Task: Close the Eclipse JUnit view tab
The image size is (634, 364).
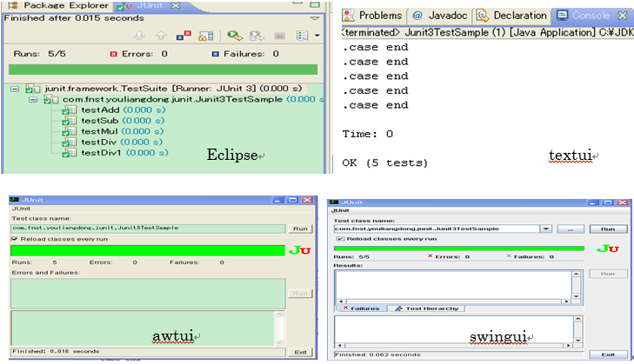Action: [x=176, y=6]
